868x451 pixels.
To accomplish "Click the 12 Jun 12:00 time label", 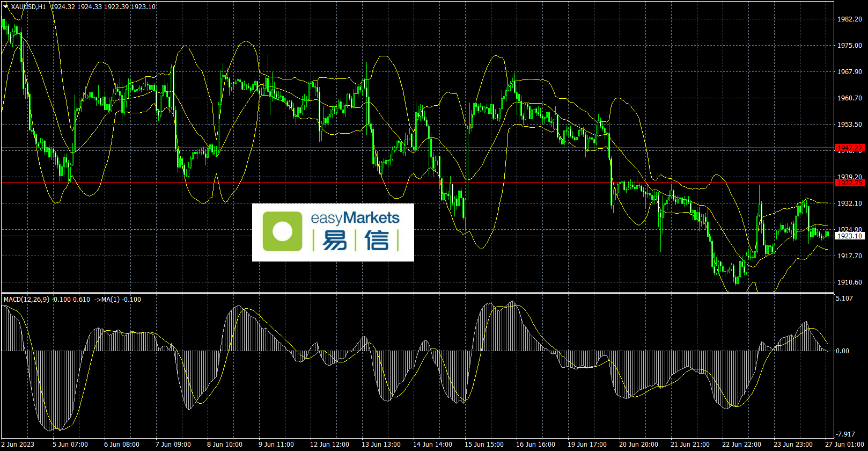I will pos(329,445).
